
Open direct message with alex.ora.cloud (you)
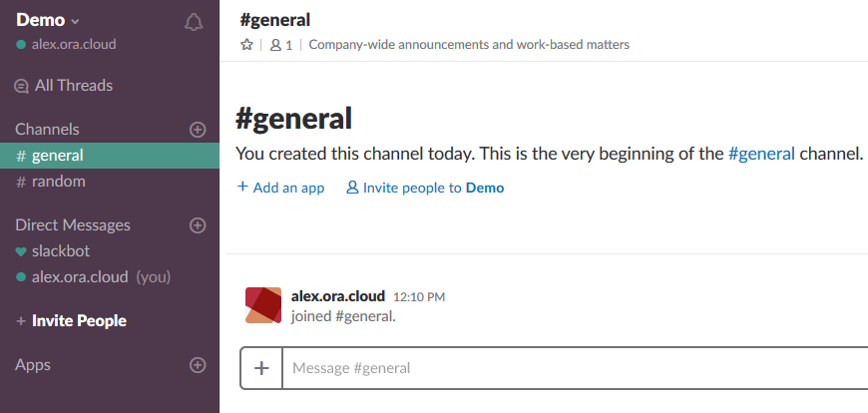click(80, 277)
